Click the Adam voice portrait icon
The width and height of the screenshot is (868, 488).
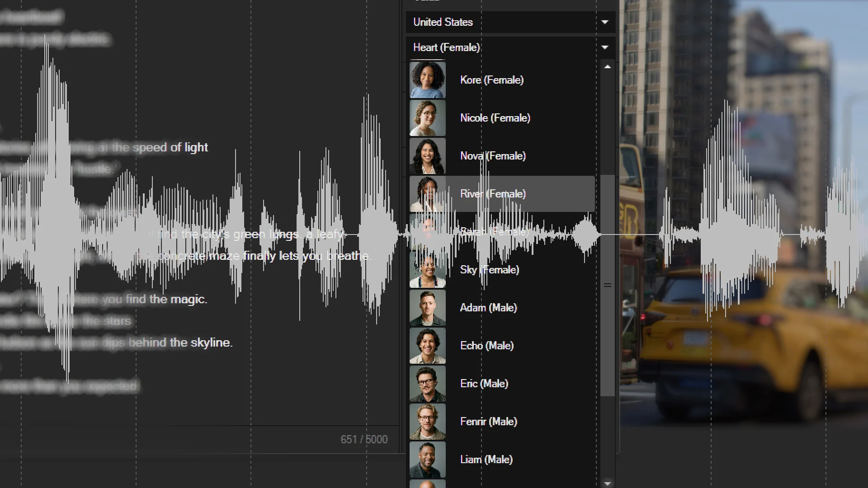coord(427,308)
